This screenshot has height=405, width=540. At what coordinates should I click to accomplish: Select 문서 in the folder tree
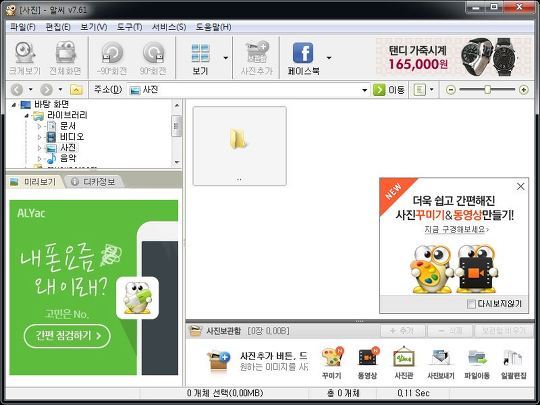[68, 126]
